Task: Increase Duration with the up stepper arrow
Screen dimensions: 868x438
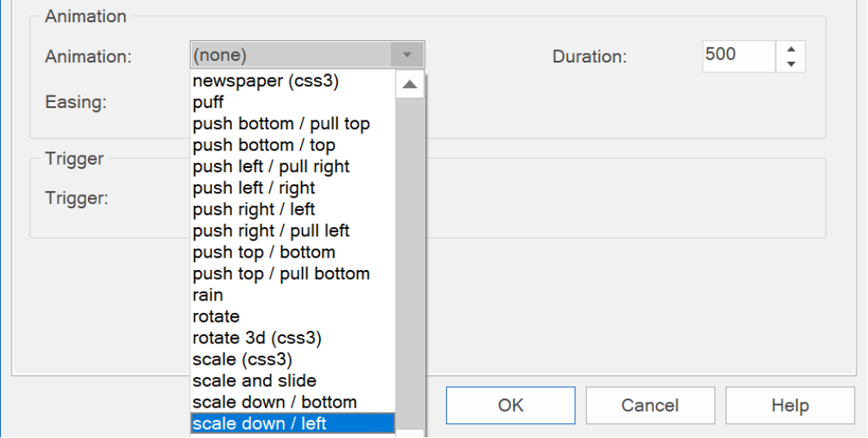Action: [x=791, y=49]
